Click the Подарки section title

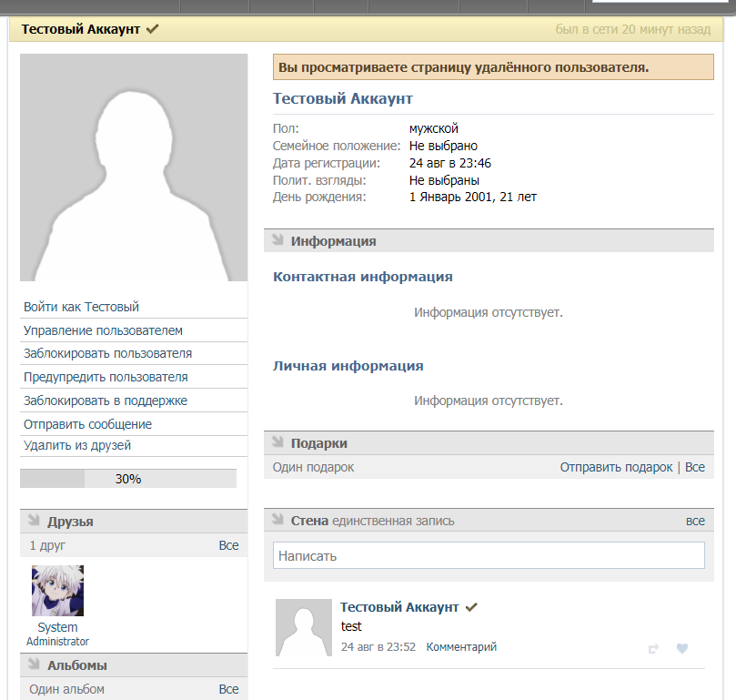click(319, 443)
